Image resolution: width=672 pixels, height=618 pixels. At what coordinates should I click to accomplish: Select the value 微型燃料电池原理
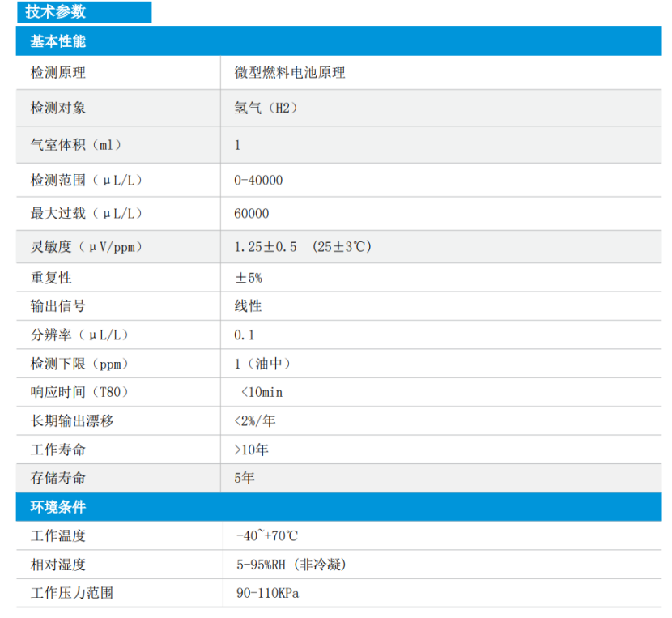[290, 72]
